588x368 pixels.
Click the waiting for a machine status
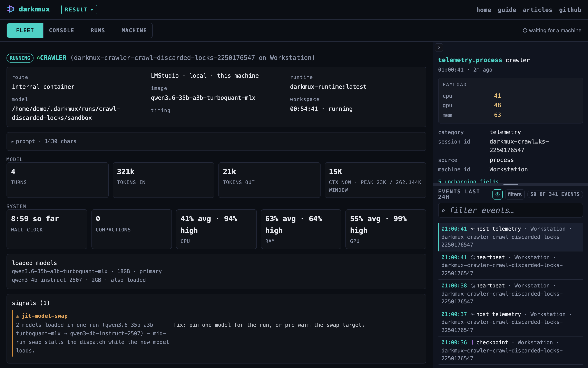tap(552, 30)
